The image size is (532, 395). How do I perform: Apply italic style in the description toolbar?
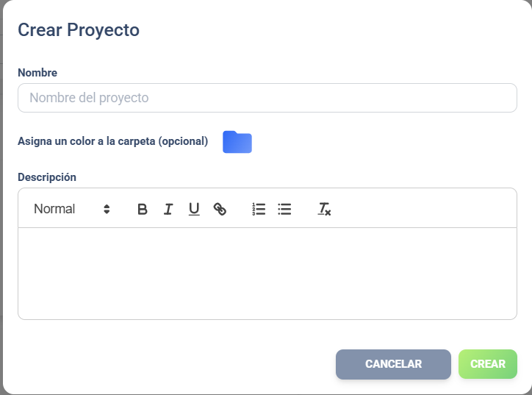click(168, 209)
